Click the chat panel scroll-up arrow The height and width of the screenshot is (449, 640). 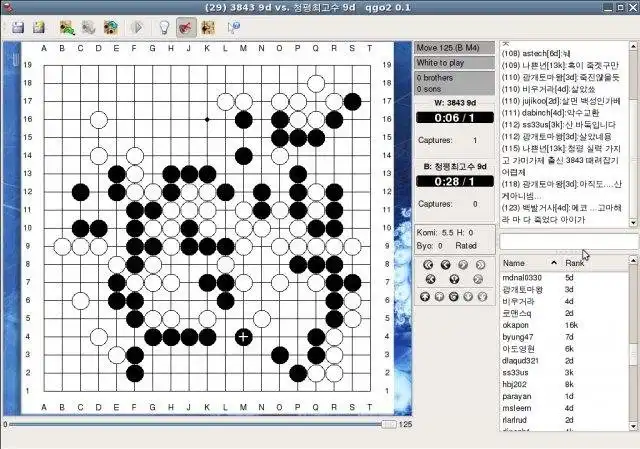point(633,46)
